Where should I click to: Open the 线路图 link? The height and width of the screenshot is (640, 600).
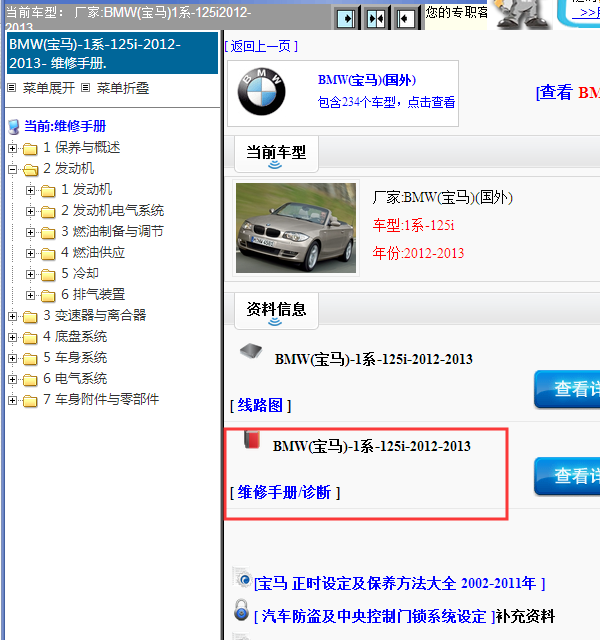pos(260,405)
